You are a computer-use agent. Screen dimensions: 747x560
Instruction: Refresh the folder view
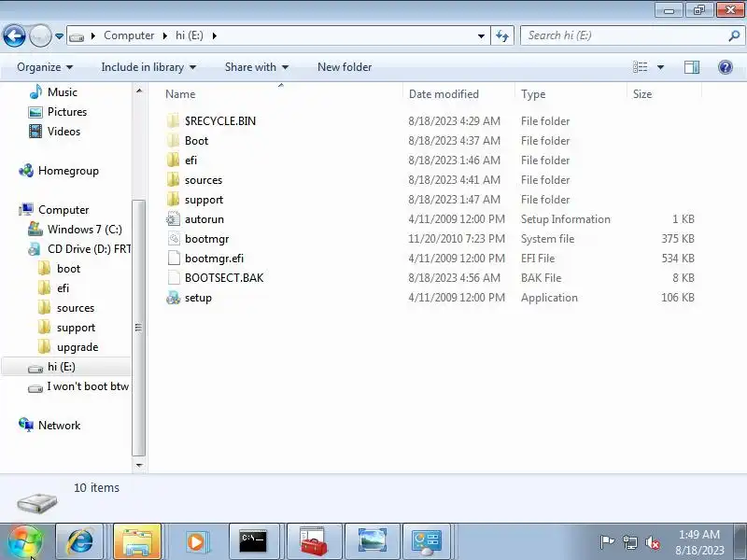(502, 35)
